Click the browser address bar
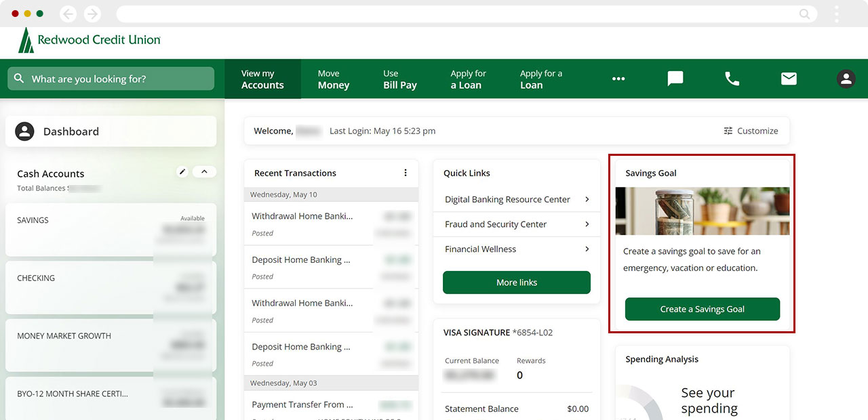This screenshot has height=420, width=868. [466, 14]
